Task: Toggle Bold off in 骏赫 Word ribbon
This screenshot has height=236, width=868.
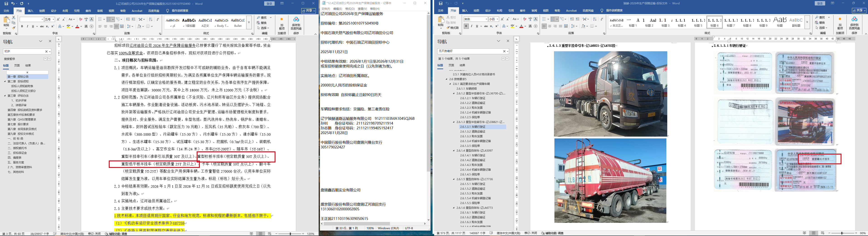Action: click(x=466, y=26)
